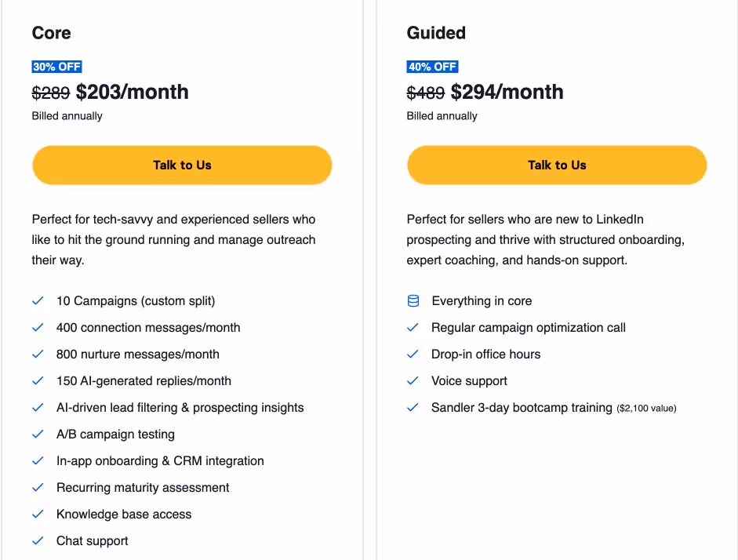
Task: Click checkmark next to Chat support
Action: pyautogui.click(x=38, y=541)
